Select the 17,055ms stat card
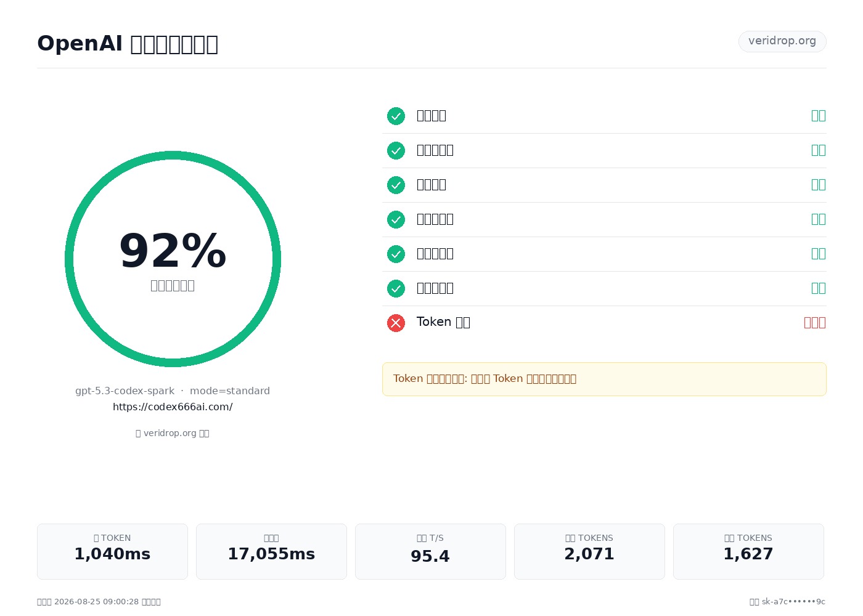This screenshot has height=616, width=863. 271,551
